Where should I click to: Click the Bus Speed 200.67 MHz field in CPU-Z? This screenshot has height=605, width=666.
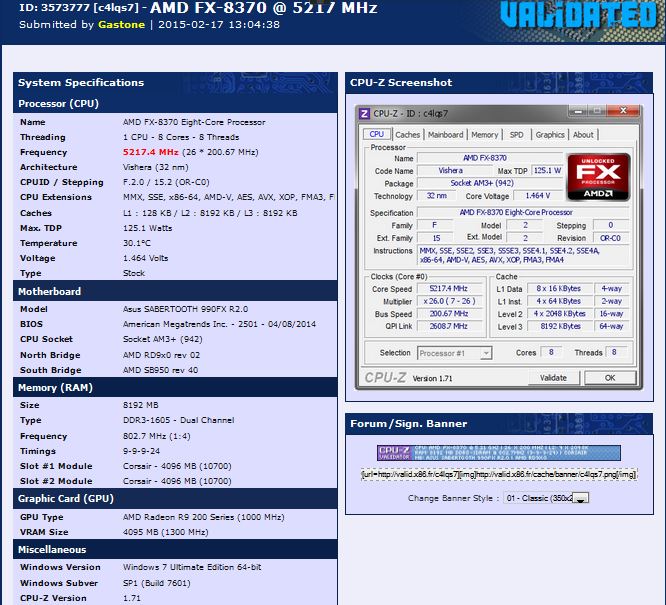click(450, 314)
